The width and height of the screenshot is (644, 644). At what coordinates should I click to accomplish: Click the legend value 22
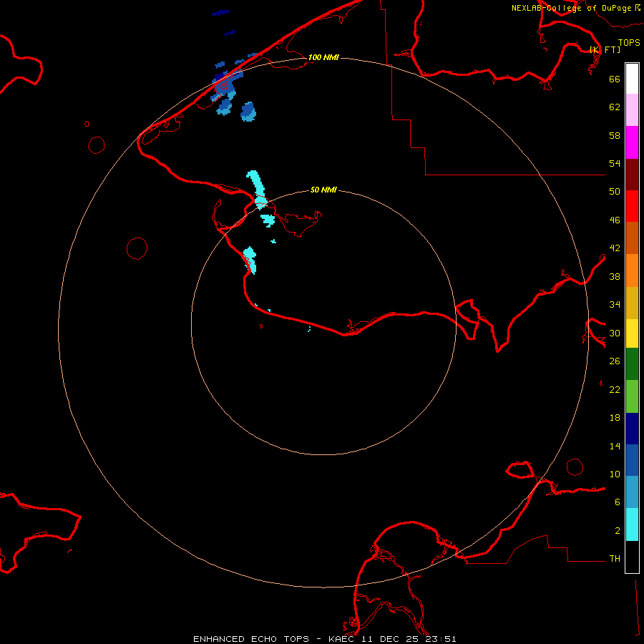(615, 389)
